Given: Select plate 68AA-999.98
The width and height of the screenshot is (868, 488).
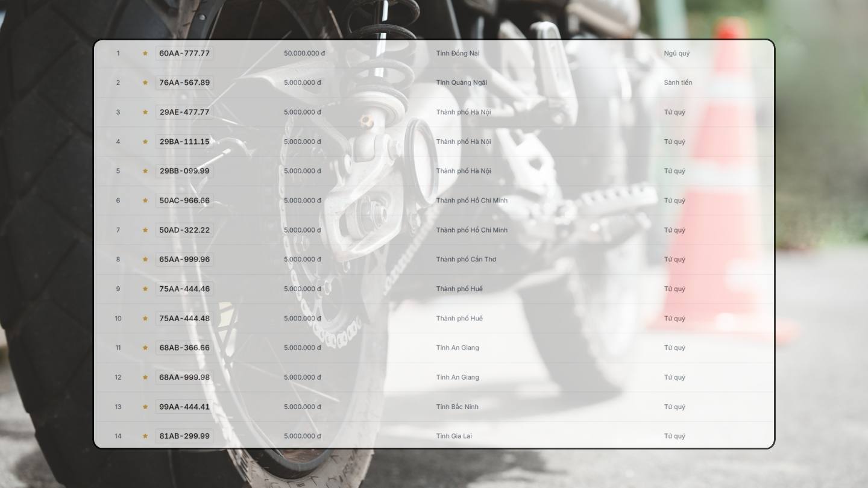Looking at the screenshot, I should (x=184, y=377).
